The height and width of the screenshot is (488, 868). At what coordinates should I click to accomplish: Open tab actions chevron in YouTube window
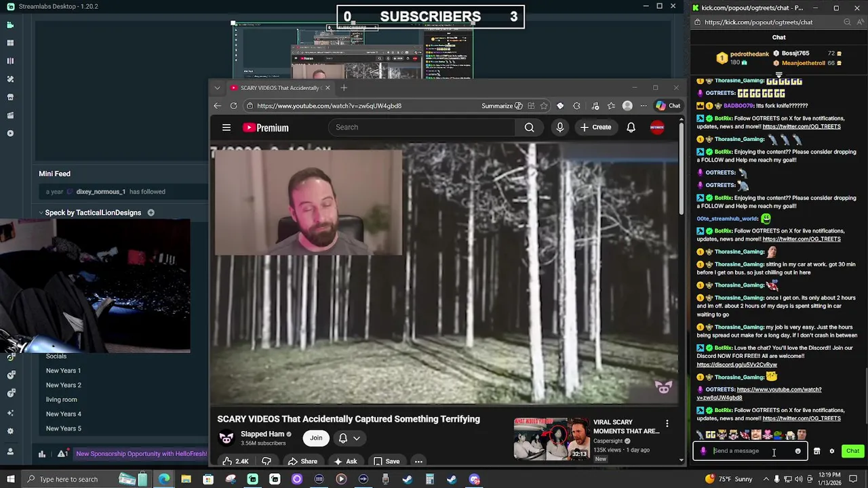coord(217,87)
